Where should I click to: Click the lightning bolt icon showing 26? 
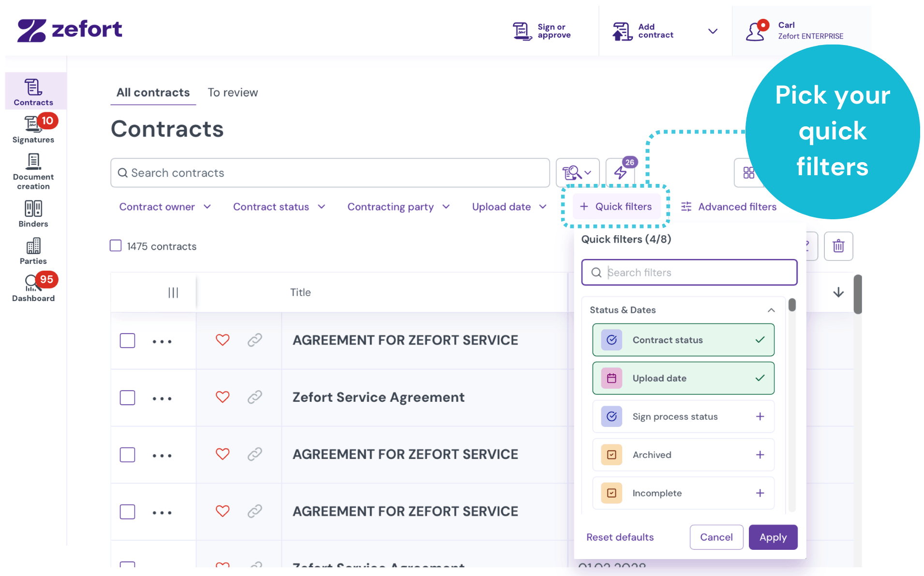[620, 173]
